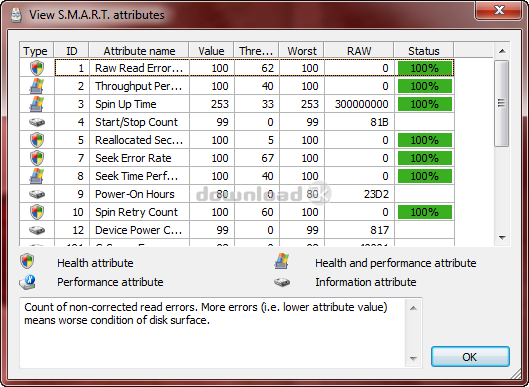The height and width of the screenshot is (387, 529).
Task: Click the Threshold column header
Action: click(x=256, y=51)
